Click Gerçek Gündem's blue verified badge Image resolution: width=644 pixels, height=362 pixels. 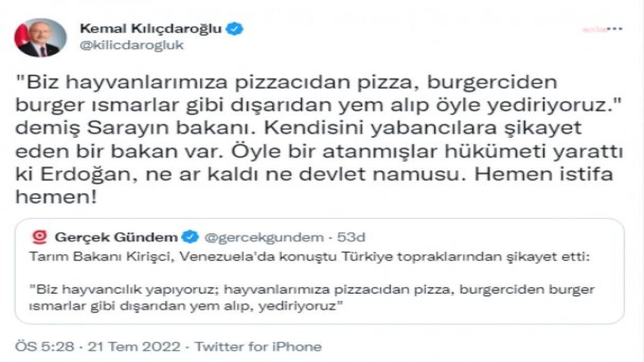pyautogui.click(x=190, y=237)
